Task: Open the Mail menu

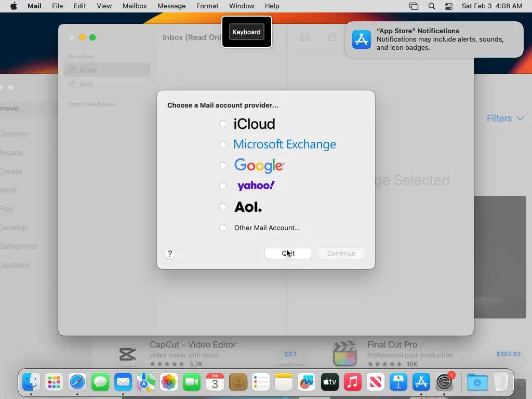Action: (34, 6)
